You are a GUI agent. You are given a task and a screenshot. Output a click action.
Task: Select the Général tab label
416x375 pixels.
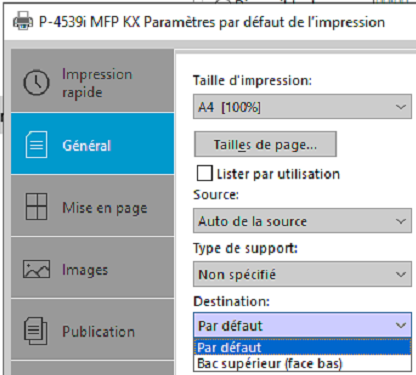pyautogui.click(x=87, y=146)
